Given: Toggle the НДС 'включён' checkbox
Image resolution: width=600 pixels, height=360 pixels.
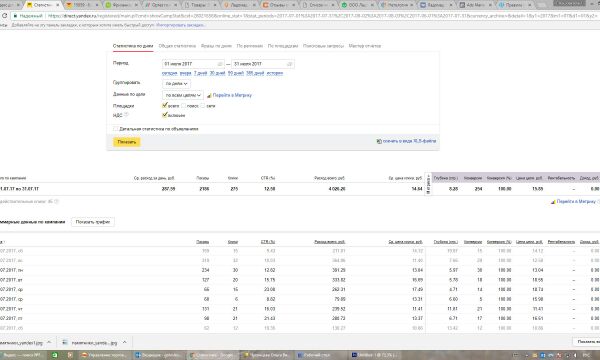Looking at the screenshot, I should click(165, 115).
